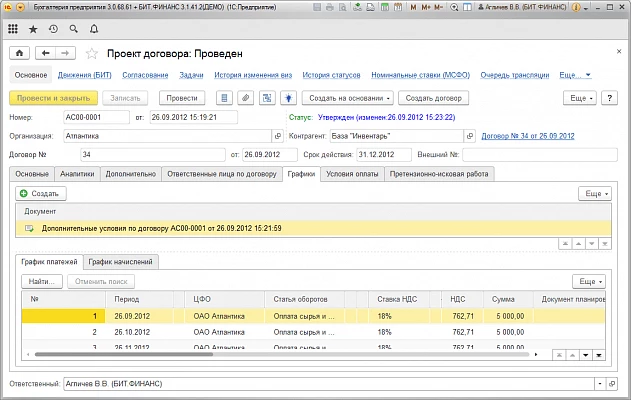The height and width of the screenshot is (400, 631).
Task: Open Еще menu beside Создать button
Action: pos(595,194)
